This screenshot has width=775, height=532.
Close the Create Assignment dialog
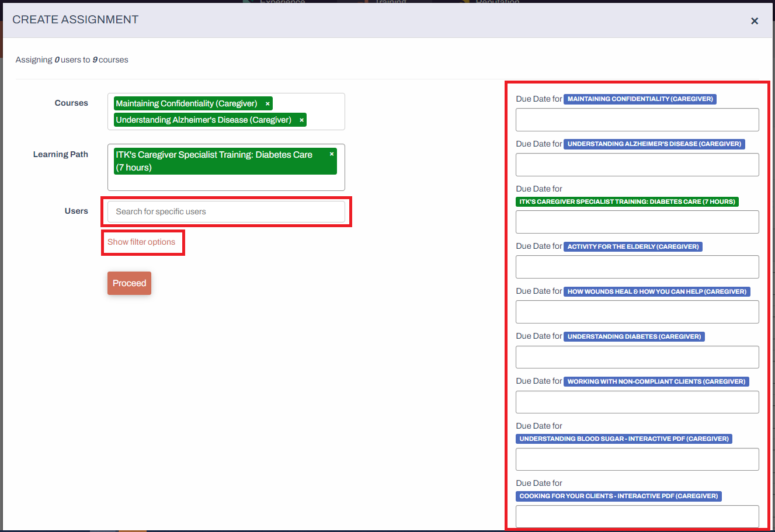click(754, 21)
